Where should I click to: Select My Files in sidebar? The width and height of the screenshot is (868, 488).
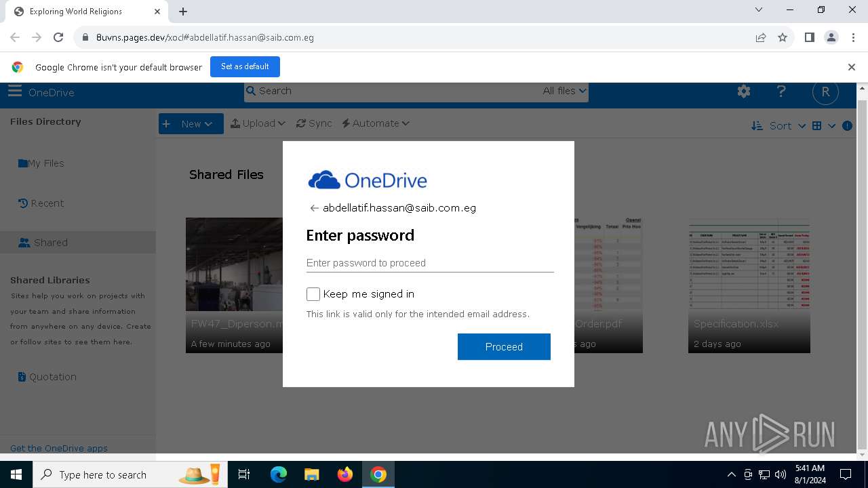coord(41,163)
